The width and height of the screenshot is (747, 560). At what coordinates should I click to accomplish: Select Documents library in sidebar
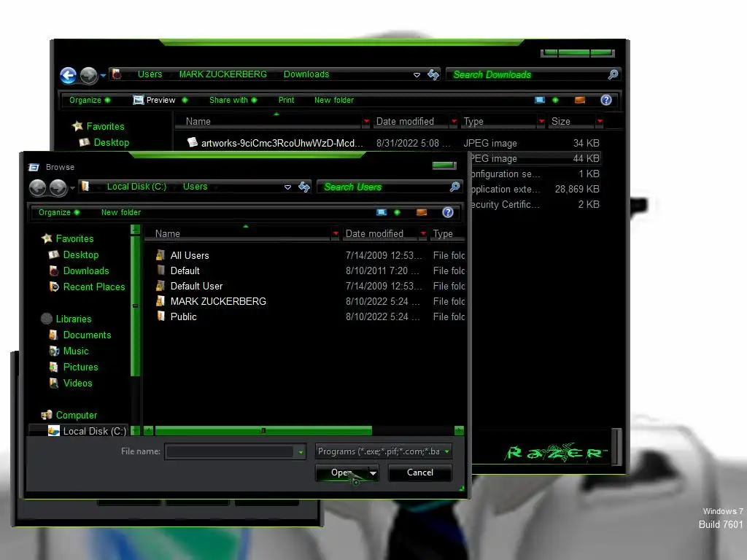88,335
